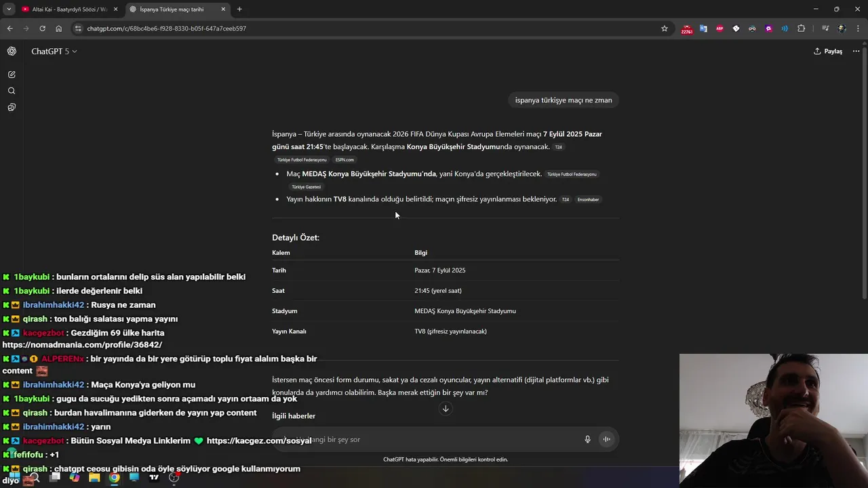Switch to Chrome in the taskbar
This screenshot has height=488, width=868.
[115, 477]
